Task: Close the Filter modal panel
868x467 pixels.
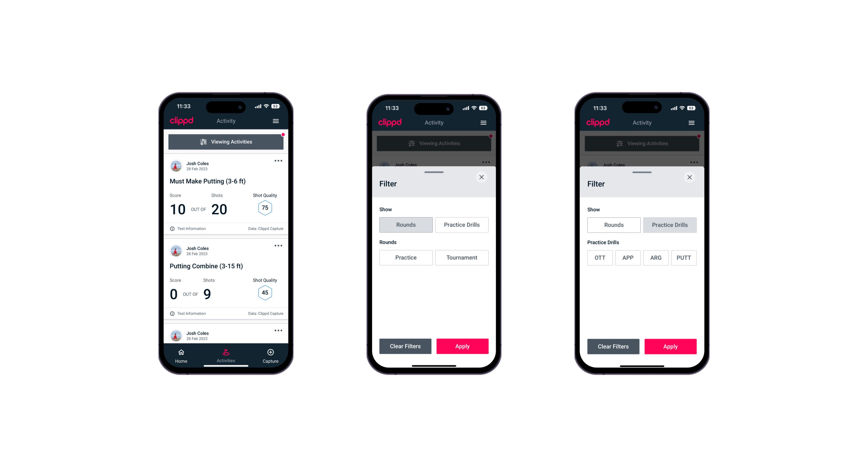Action: coord(482,177)
